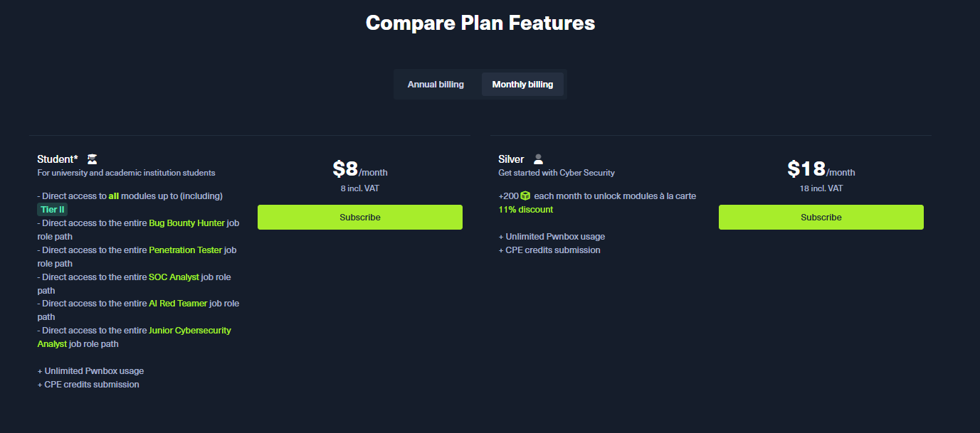The width and height of the screenshot is (980, 433).
Task: Click the Student graduation cap icon
Action: (x=92, y=159)
